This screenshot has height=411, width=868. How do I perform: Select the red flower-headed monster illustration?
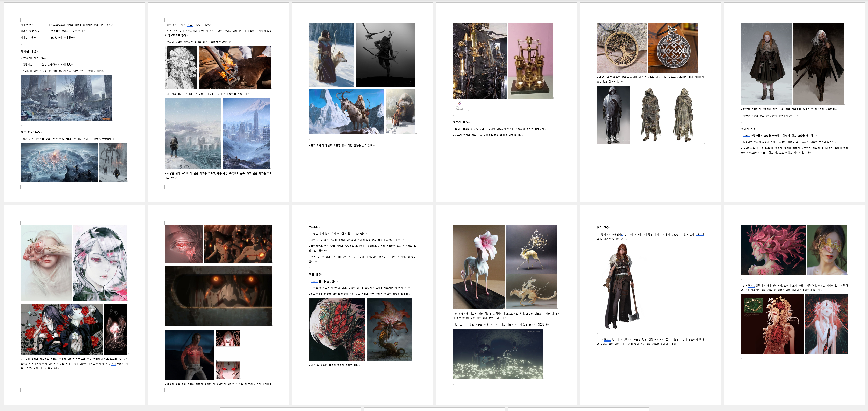coord(337,329)
